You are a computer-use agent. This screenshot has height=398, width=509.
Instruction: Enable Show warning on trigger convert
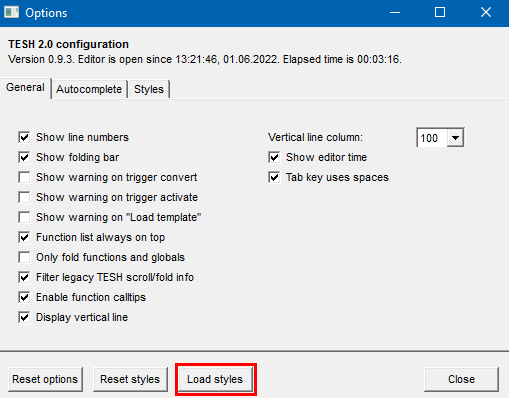24,177
